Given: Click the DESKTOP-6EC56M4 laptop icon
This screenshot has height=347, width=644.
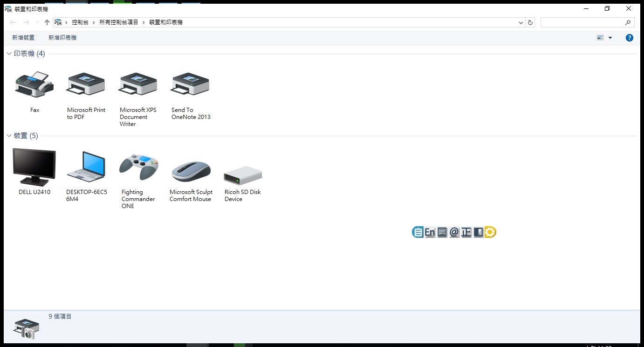Looking at the screenshot, I should click(x=86, y=167).
